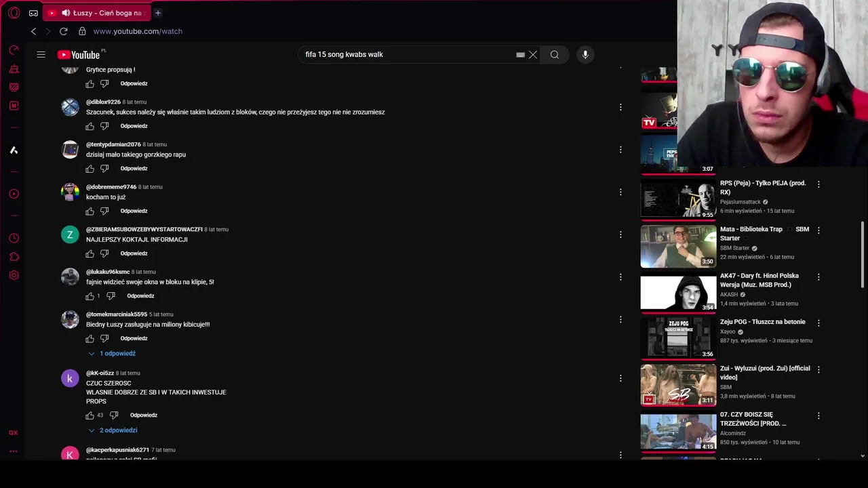The height and width of the screenshot is (488, 868).
Task: Open '07. CZY BOISZ SIĘ TRZEŹWOŚCI' thumbnail
Action: [x=678, y=431]
